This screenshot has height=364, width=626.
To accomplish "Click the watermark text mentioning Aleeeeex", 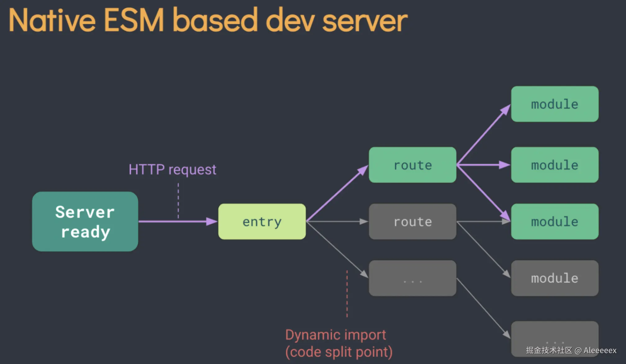I will (571, 350).
